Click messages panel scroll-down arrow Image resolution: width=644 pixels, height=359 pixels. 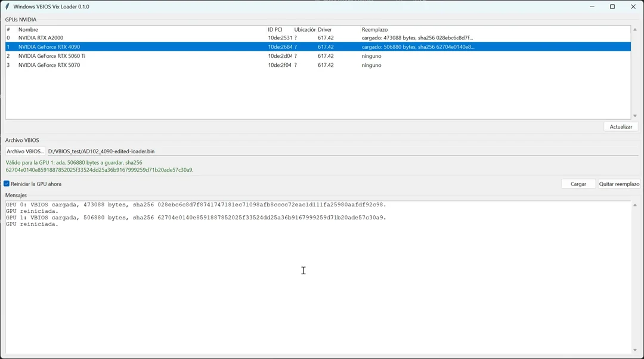[x=635, y=350]
